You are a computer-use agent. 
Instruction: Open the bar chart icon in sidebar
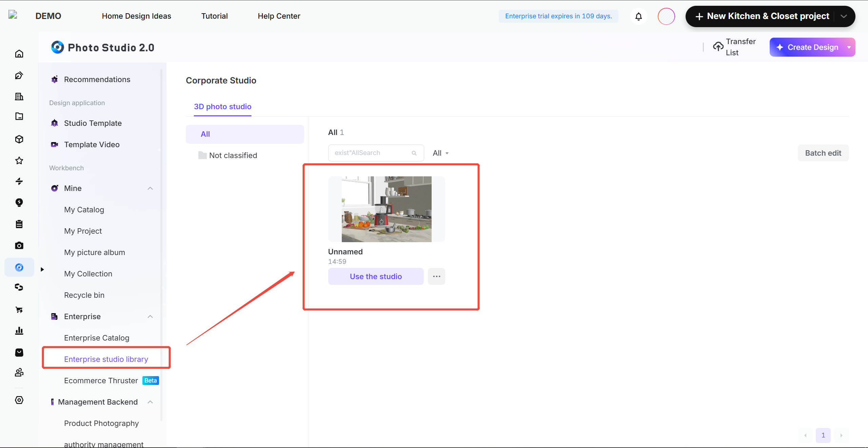(19, 331)
